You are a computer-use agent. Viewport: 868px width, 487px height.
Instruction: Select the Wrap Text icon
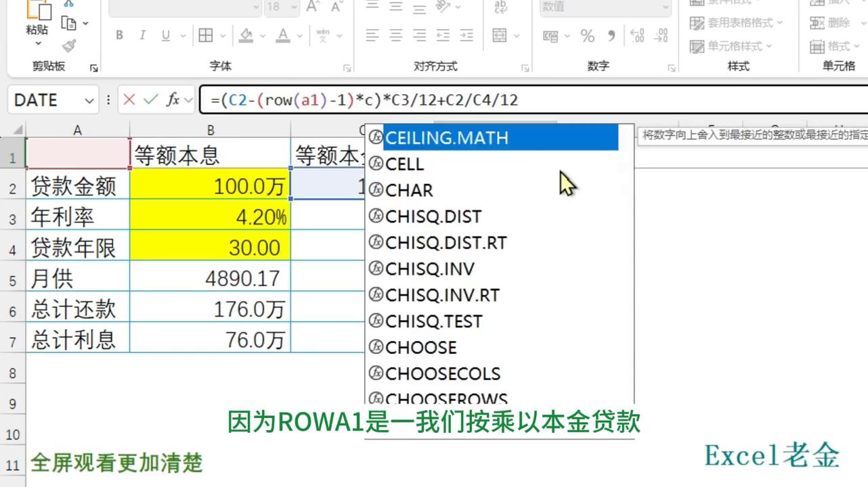[x=501, y=8]
